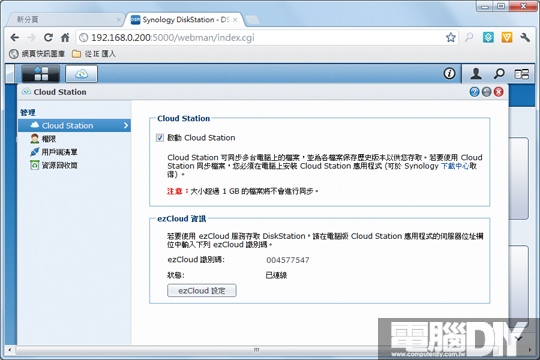Open the 從 IE 匯入 bookmarks folder
Screen dimensions: 540x360
click(x=94, y=54)
